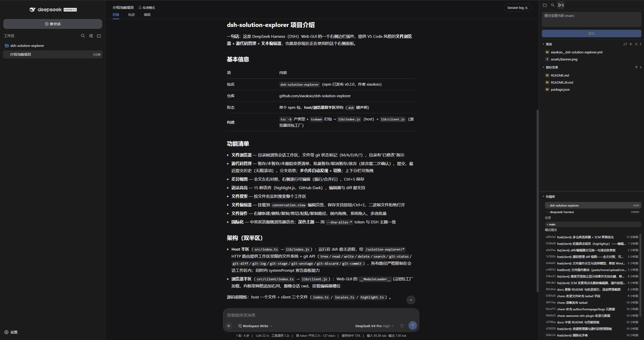The width and height of the screenshot is (644, 340).
Task: Download the Session log
Action: [517, 8]
